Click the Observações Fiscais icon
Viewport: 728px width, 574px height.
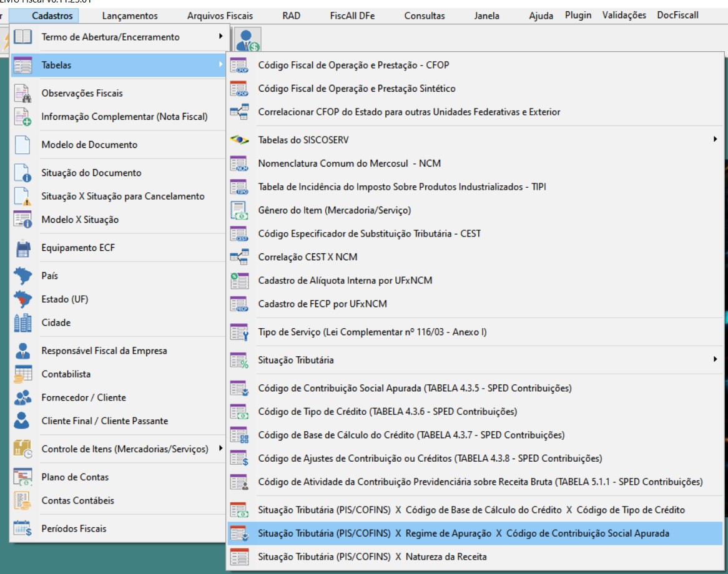(x=22, y=93)
